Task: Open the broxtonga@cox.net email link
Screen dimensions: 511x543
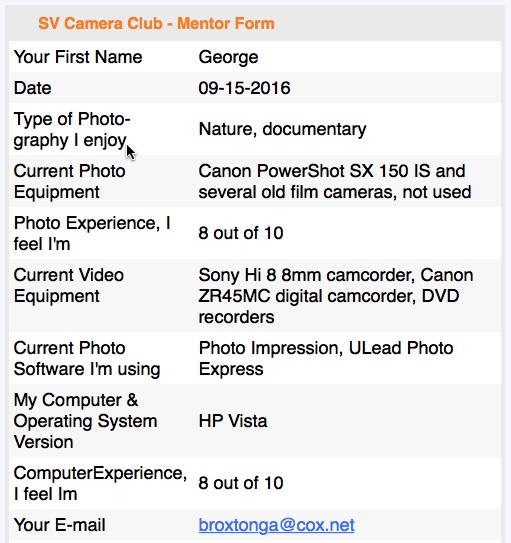Action: (276, 525)
